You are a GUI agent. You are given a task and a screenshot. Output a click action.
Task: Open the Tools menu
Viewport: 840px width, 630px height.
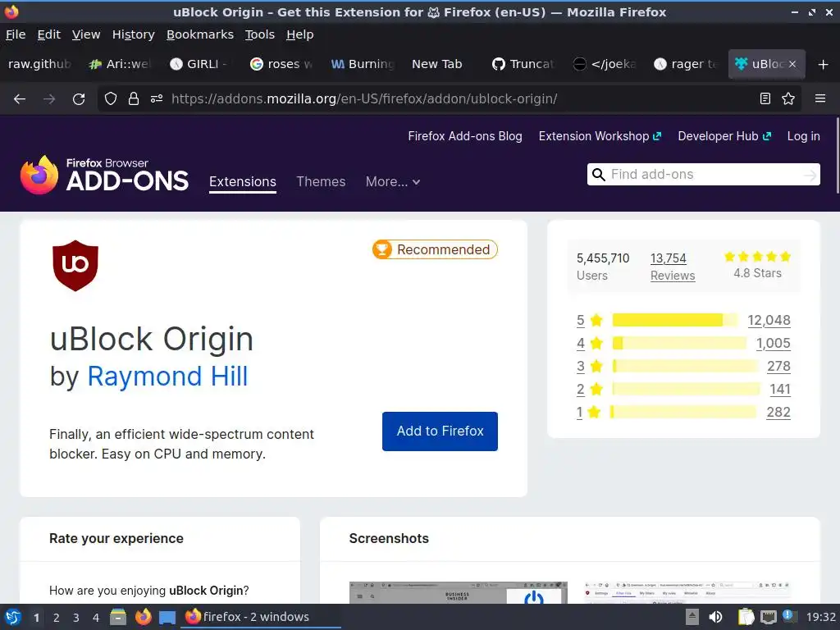260,34
